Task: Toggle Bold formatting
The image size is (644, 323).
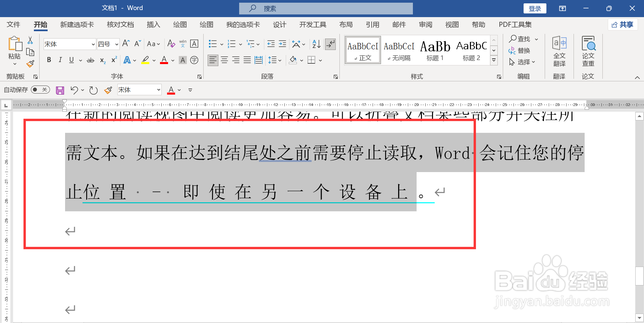Action: [x=49, y=60]
